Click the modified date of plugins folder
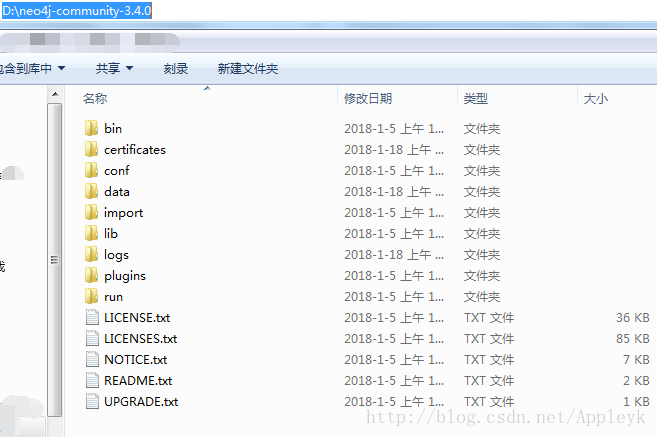Image resolution: width=657 pixels, height=437 pixels. coord(394,276)
